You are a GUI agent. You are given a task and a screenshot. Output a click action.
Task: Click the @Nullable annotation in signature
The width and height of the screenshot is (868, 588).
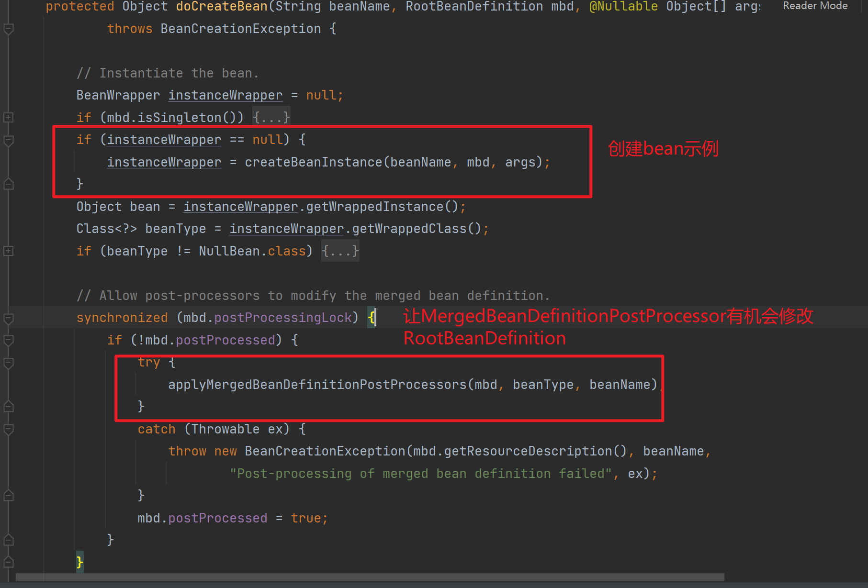pos(624,6)
